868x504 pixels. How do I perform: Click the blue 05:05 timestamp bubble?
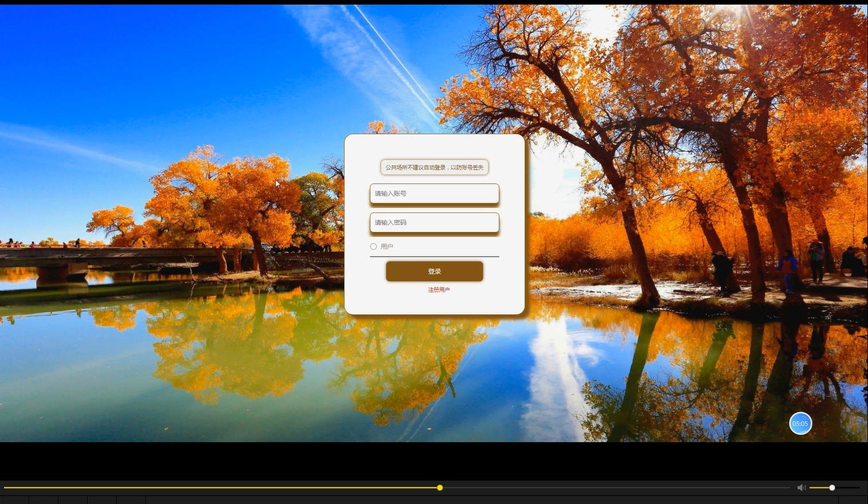click(800, 423)
